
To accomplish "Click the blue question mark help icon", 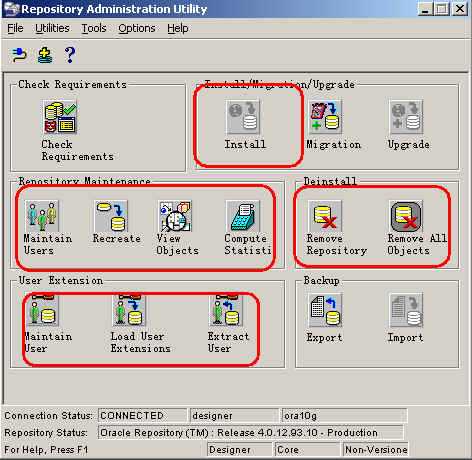I will coord(70,55).
